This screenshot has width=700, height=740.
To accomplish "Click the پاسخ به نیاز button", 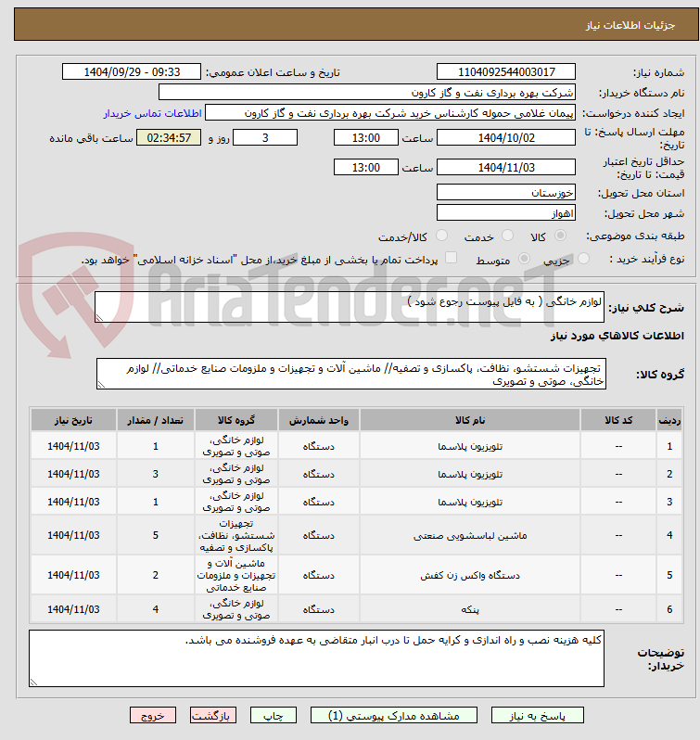I will click(x=537, y=716).
